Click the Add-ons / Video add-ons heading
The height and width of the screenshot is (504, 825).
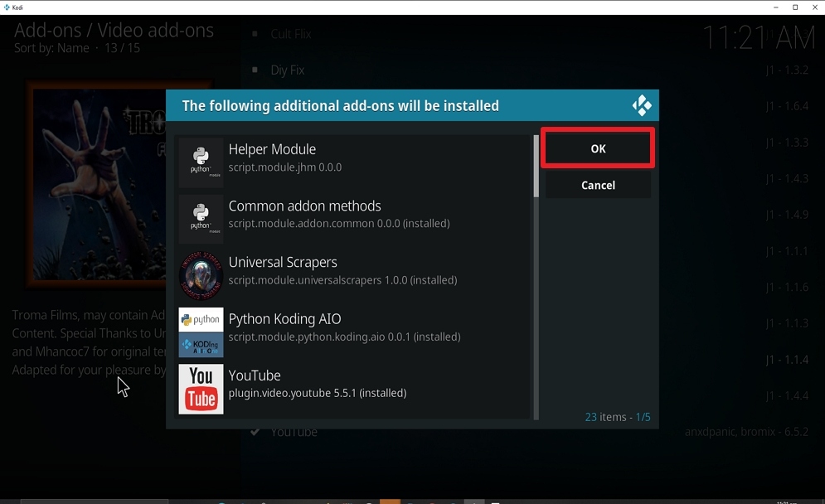[x=114, y=30]
